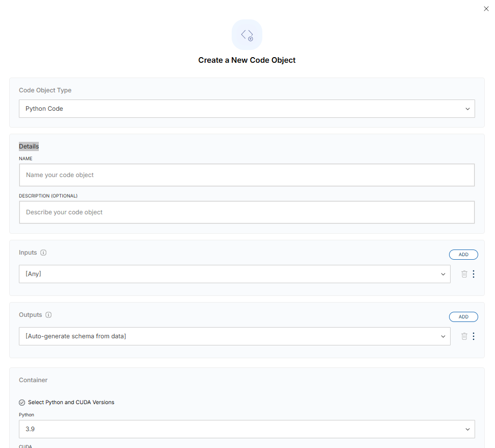The height and width of the screenshot is (448, 495).
Task: Click the Outputs info icon
Action: [48, 315]
